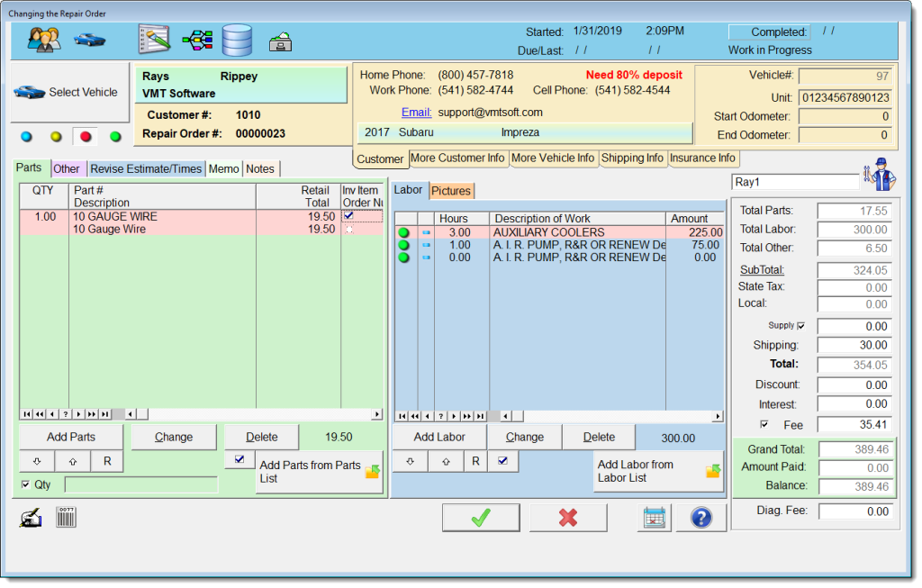Click the Discount amount field
This screenshot has width=922, height=588.
tap(854, 384)
